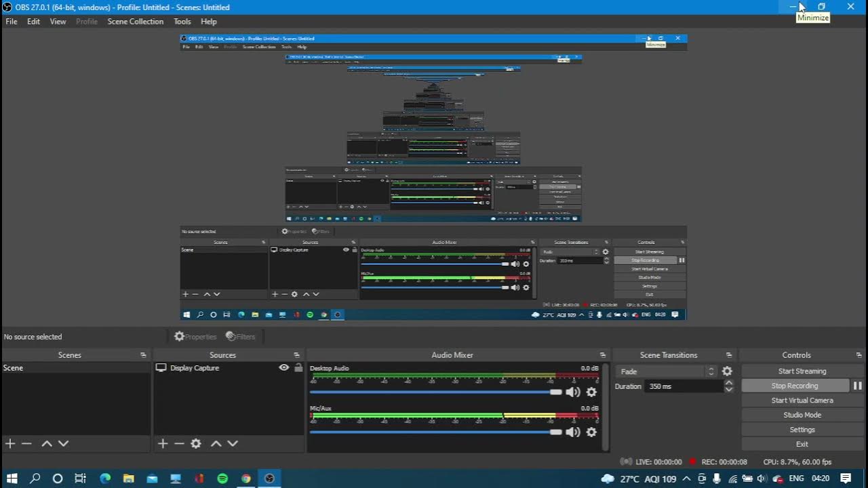The image size is (868, 488).
Task: Open the File menu
Action: [x=12, y=22]
